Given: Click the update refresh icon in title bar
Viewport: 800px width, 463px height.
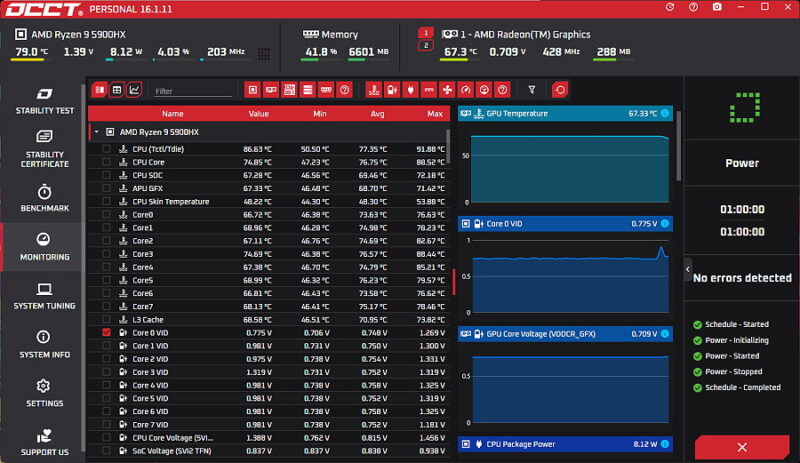Looking at the screenshot, I should point(670,7).
